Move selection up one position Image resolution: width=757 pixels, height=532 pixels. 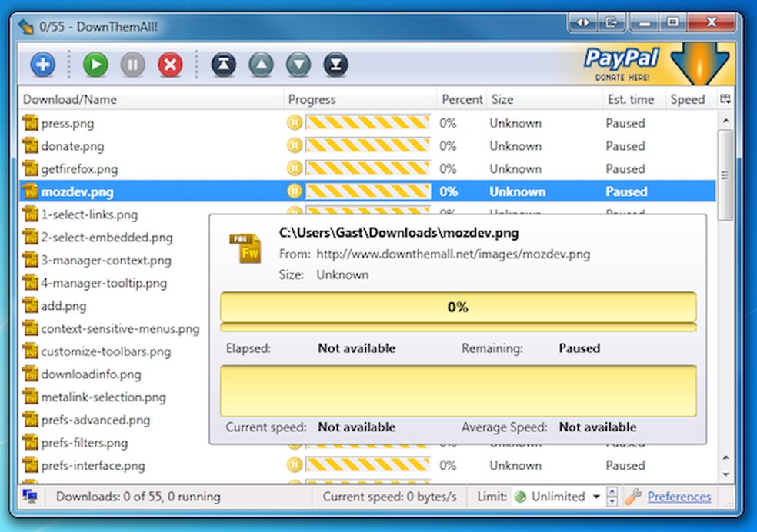click(262, 65)
